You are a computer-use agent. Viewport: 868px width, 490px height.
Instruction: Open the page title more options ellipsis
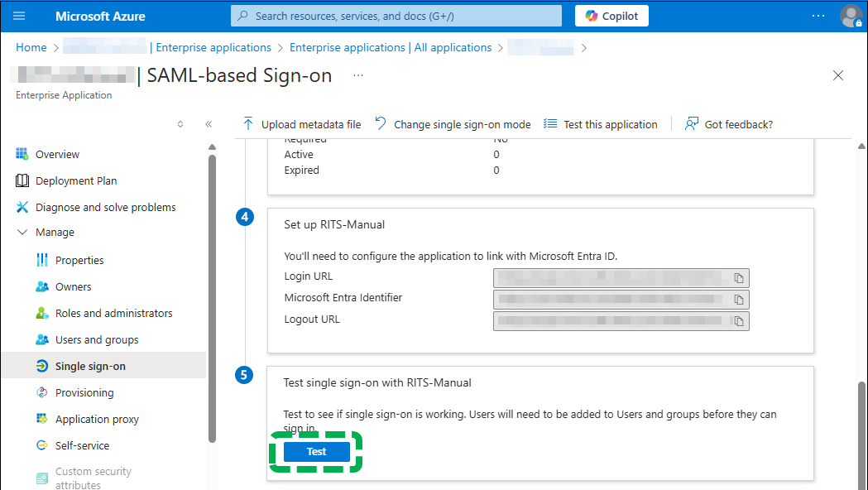pos(358,75)
